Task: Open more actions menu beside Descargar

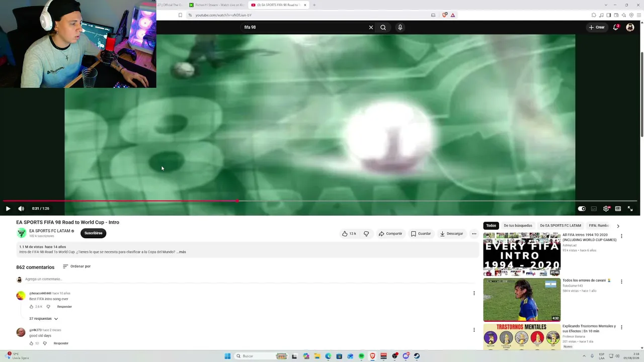Action: click(x=474, y=234)
